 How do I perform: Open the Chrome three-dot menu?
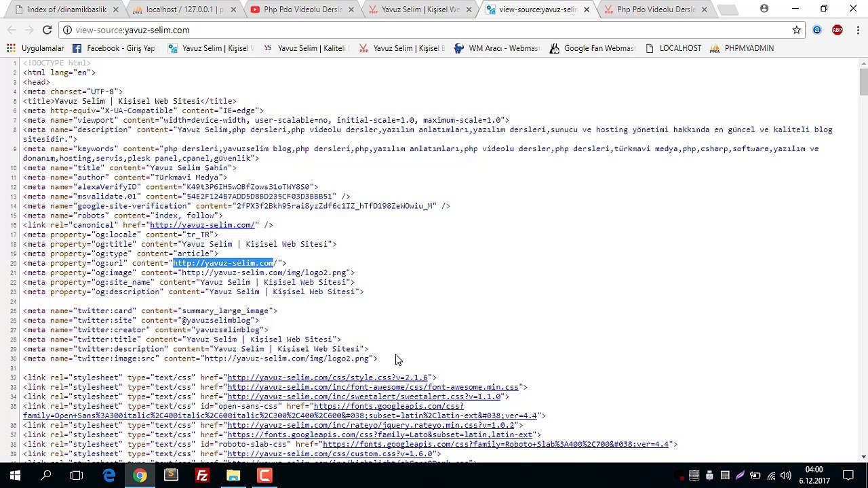point(858,30)
